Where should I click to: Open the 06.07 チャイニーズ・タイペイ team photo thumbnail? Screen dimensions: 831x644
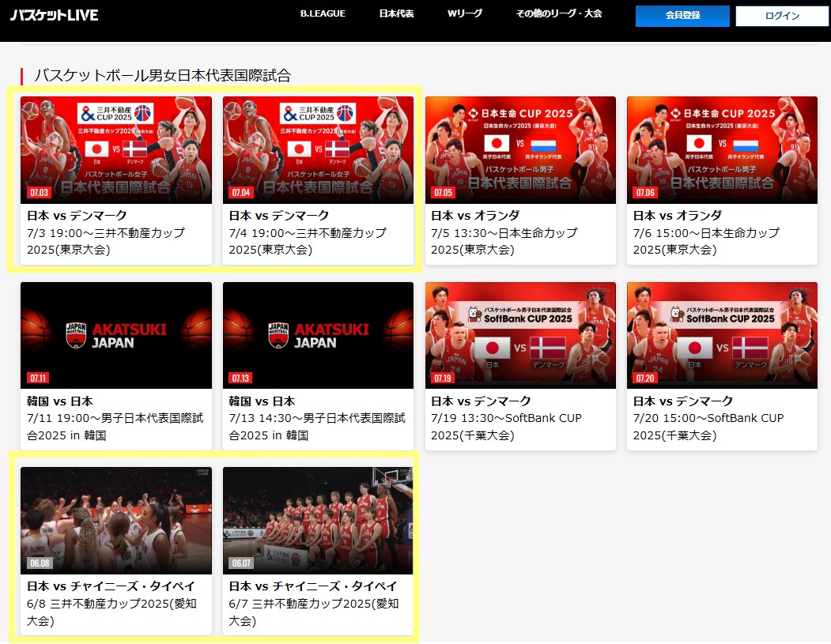tap(318, 521)
